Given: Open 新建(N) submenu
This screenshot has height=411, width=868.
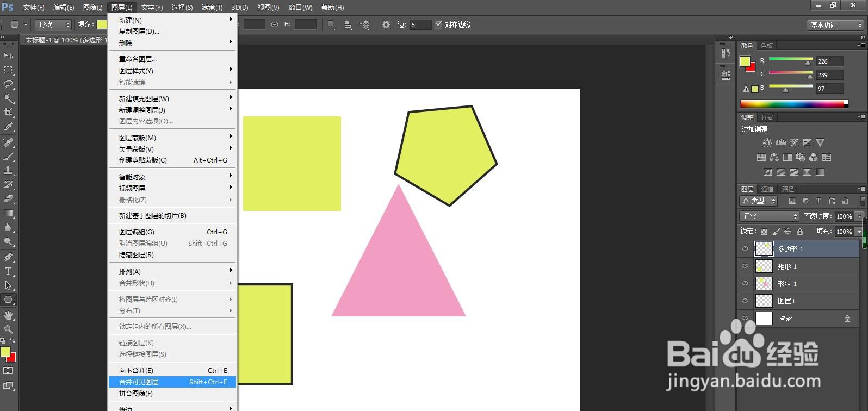Looking at the screenshot, I should click(172, 20).
